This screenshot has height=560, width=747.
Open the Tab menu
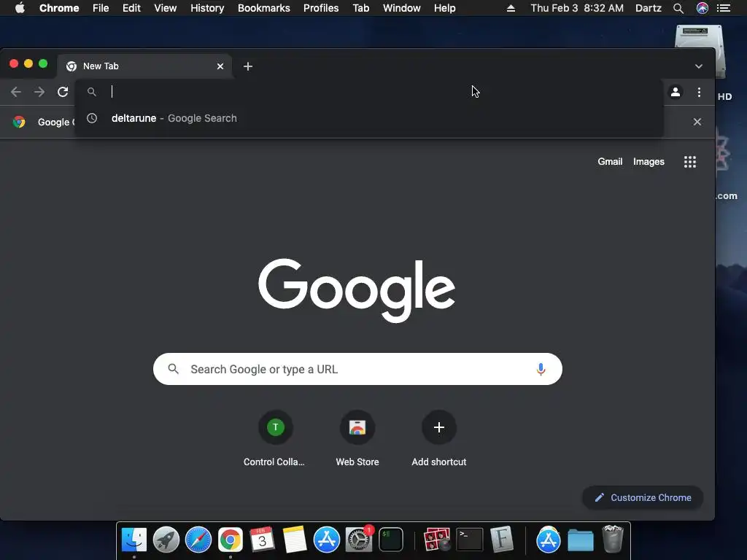[361, 8]
